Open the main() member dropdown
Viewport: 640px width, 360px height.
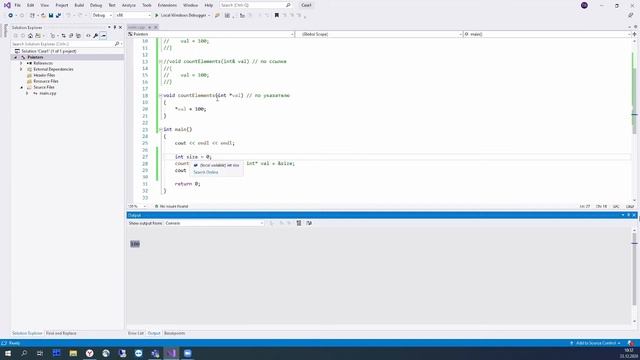(x=547, y=34)
